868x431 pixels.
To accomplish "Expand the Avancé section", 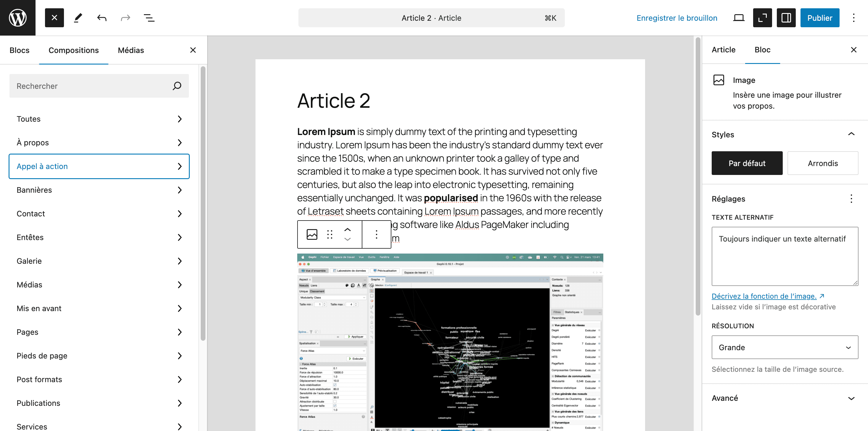I will pyautogui.click(x=785, y=398).
